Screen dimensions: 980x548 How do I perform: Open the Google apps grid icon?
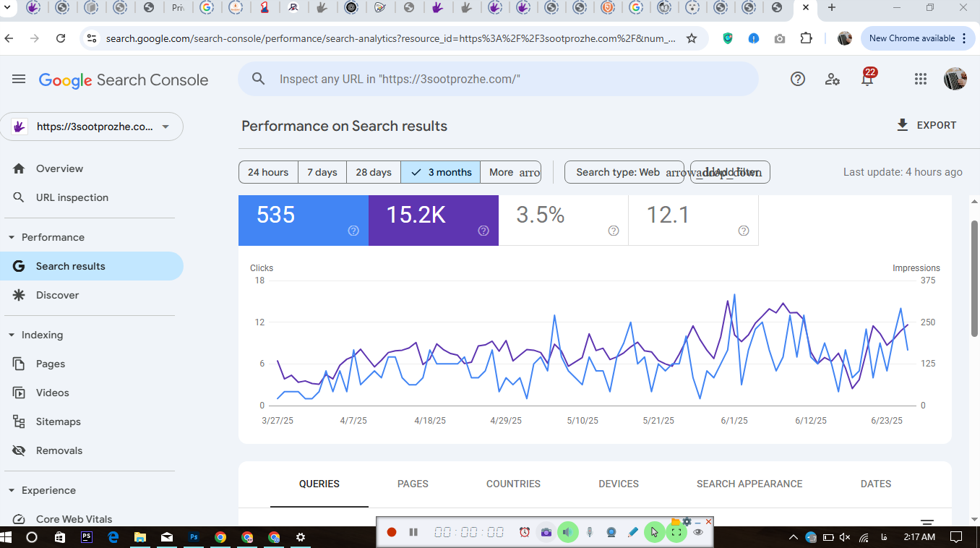pos(920,80)
